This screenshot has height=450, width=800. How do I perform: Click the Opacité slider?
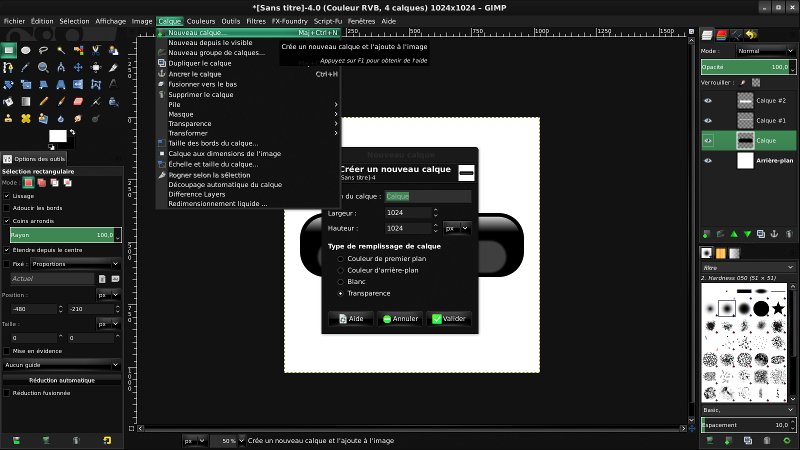746,67
